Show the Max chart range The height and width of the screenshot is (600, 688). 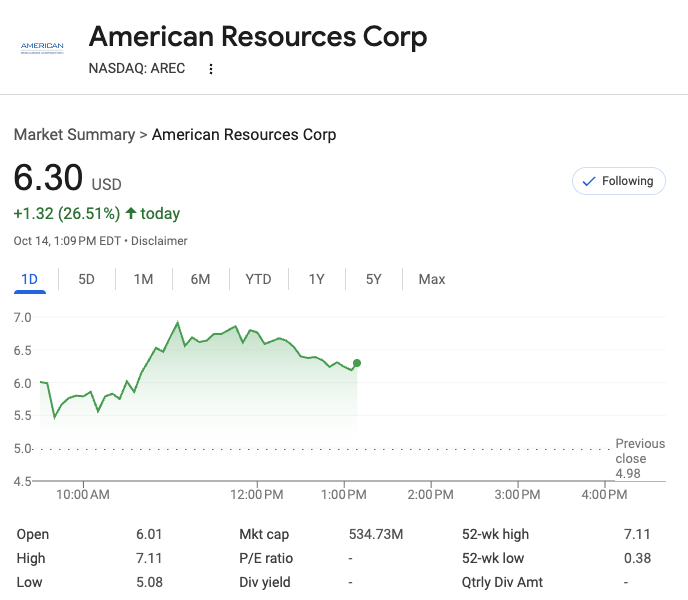(432, 279)
